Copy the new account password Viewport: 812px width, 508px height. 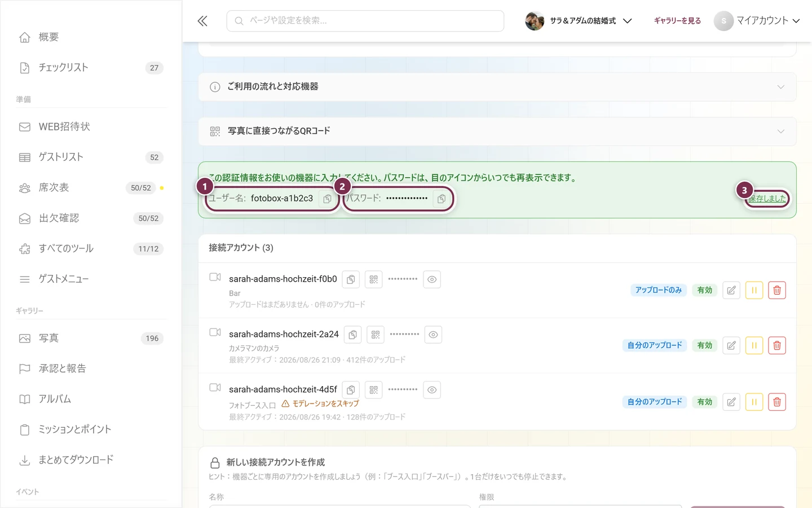(x=442, y=199)
